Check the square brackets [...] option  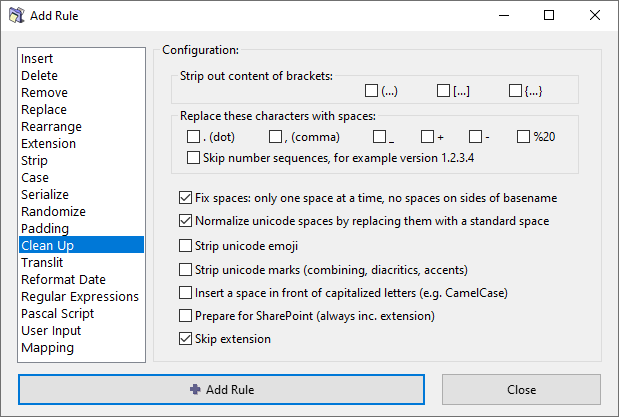pos(444,91)
